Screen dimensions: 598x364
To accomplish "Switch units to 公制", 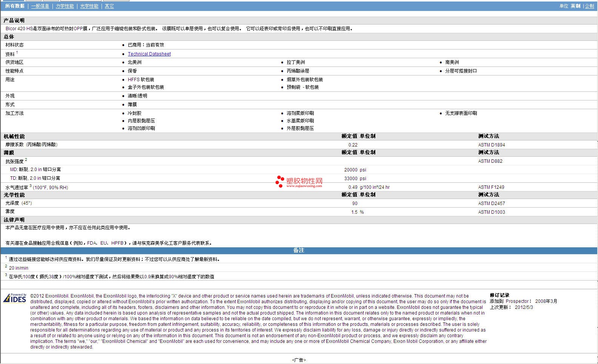I will 590,6.
